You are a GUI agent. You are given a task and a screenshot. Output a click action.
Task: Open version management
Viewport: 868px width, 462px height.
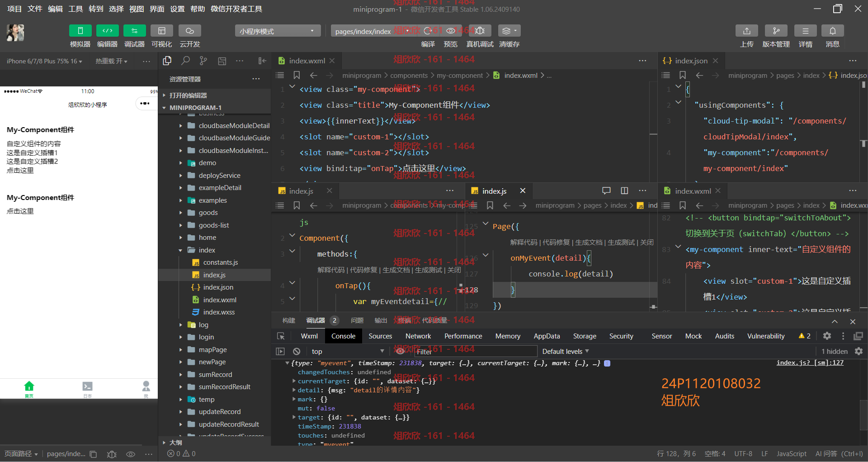click(776, 31)
